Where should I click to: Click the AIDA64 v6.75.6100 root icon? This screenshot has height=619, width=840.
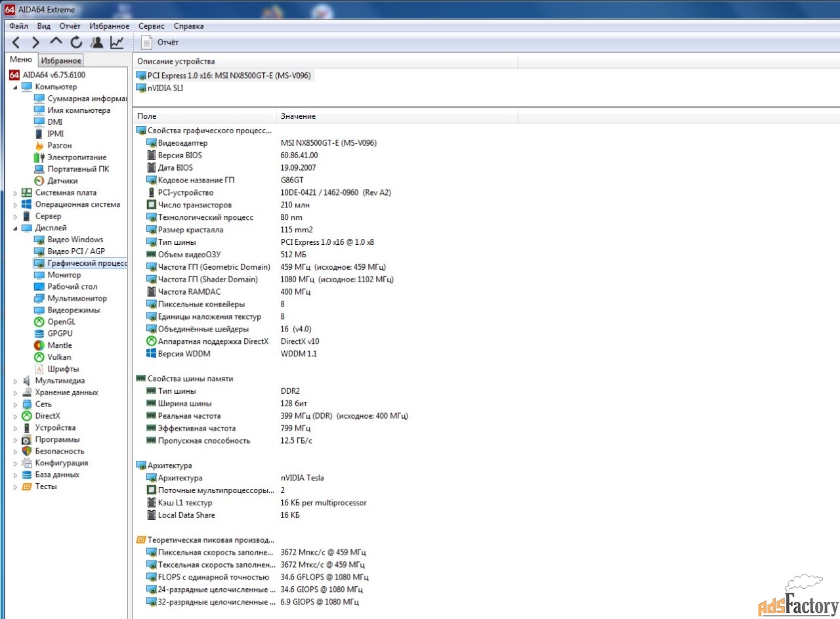[14, 75]
